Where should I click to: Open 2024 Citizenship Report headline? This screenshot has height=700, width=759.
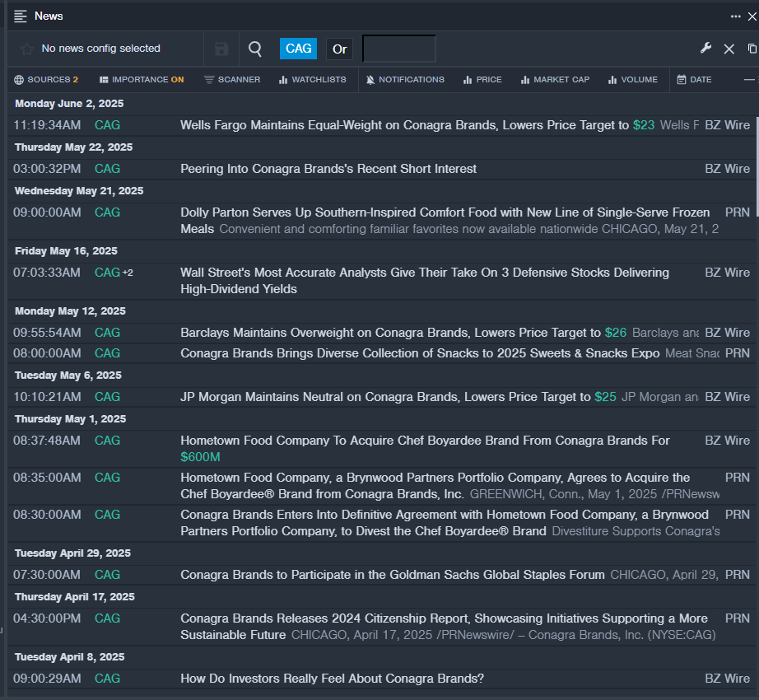pos(444,627)
